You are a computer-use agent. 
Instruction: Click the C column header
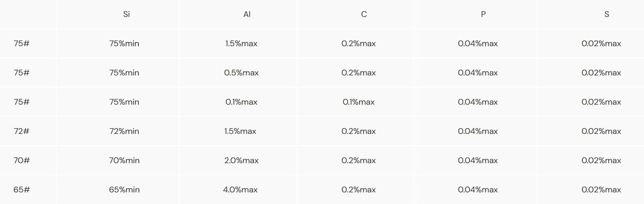[x=364, y=14]
